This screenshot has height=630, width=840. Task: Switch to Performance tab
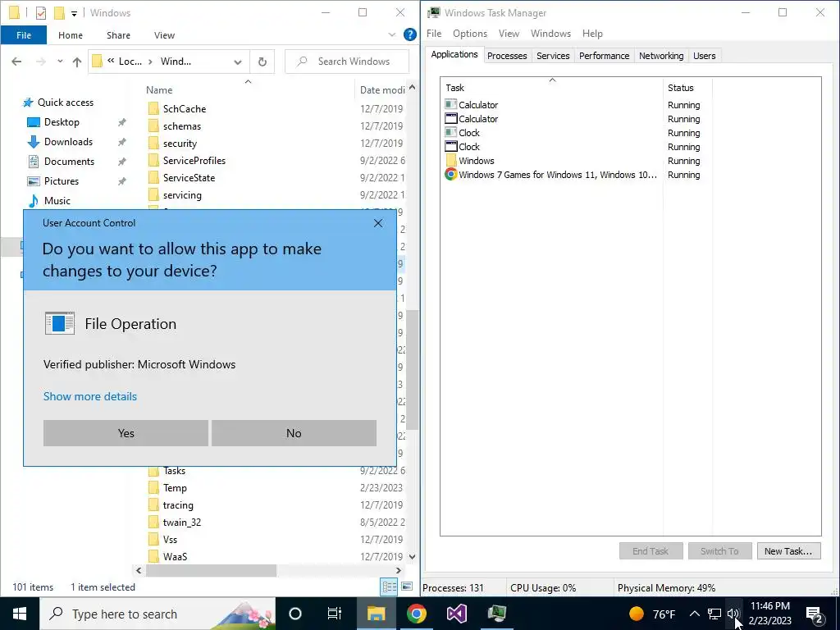604,56
